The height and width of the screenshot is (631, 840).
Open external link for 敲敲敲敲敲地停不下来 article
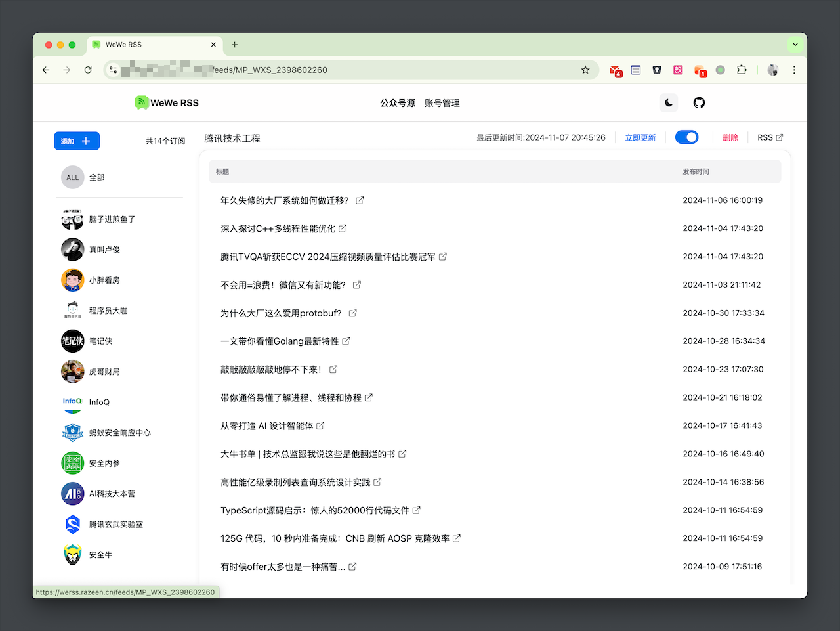click(333, 370)
